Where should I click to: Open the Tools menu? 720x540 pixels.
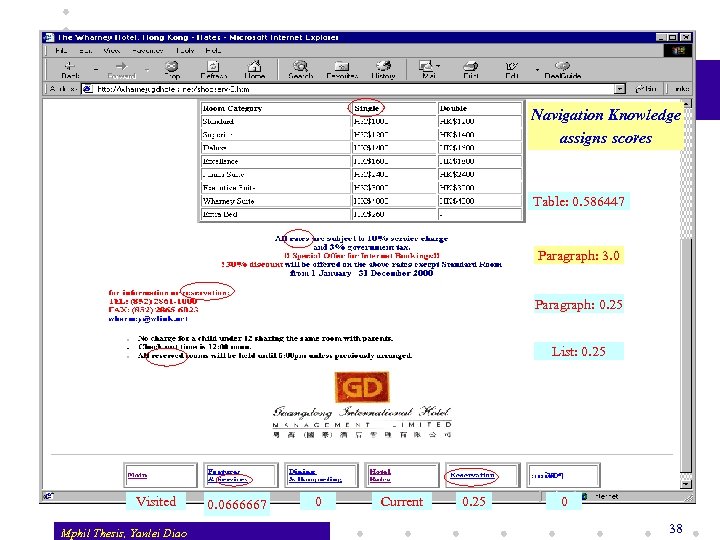click(185, 51)
